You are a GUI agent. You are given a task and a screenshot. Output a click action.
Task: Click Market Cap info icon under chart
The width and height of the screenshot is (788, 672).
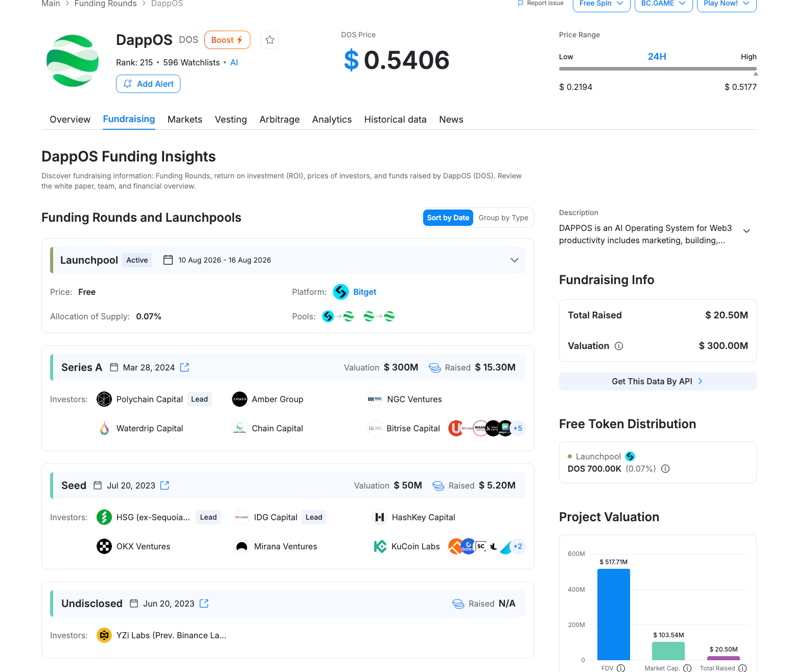pyautogui.click(x=687, y=668)
